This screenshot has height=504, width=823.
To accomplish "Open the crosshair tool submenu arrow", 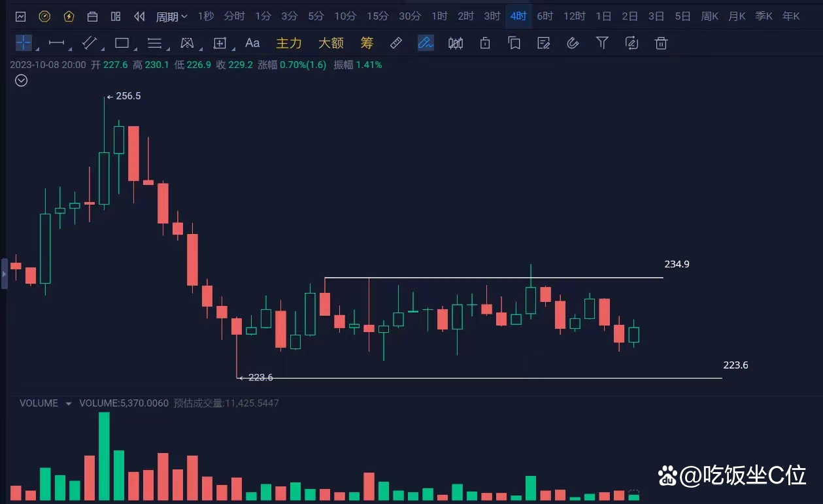I will [36, 49].
